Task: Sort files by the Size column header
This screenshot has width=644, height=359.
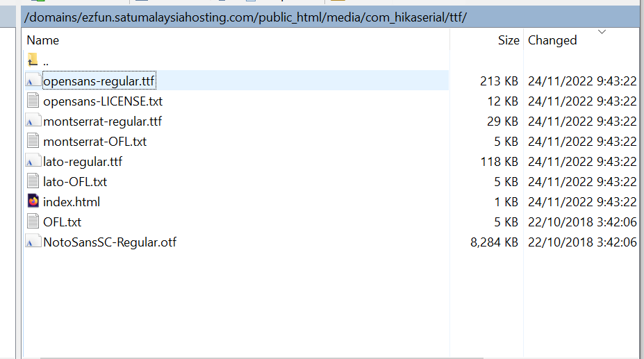Action: (508, 40)
